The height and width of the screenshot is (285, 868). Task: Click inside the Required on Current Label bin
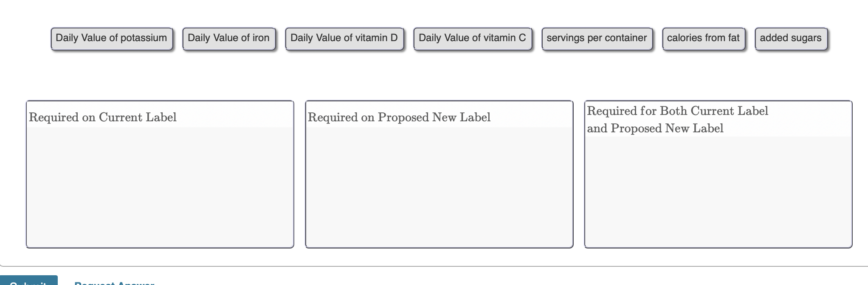click(160, 187)
